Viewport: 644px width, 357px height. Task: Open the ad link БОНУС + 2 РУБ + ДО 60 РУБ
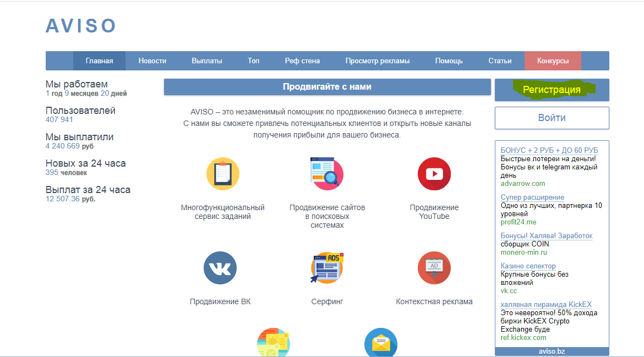549,150
